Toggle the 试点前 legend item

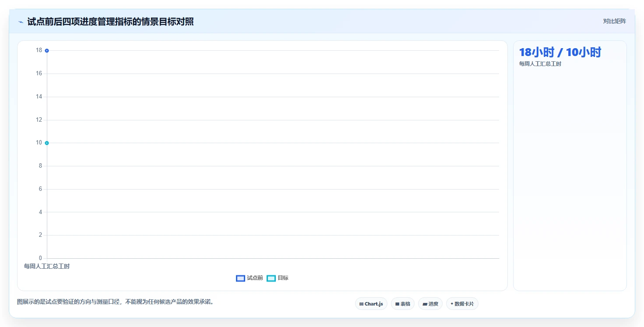(250, 278)
